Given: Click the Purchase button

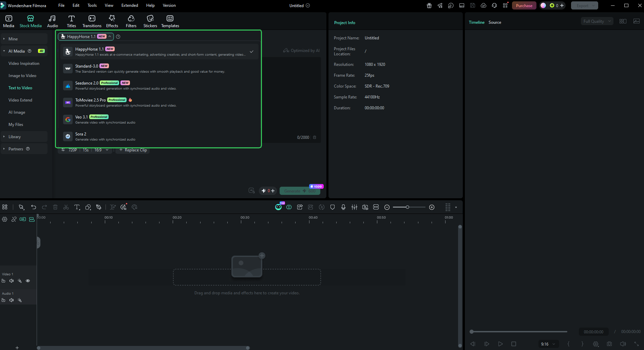Looking at the screenshot, I should (524, 5).
